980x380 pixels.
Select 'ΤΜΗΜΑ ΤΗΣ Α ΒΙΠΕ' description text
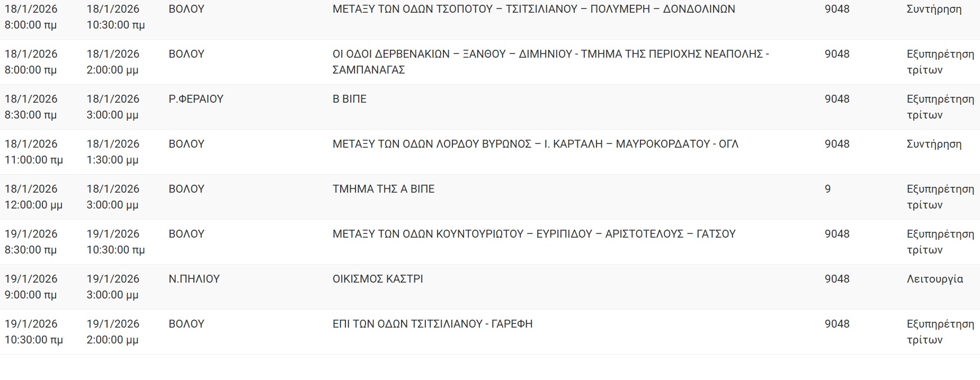[x=384, y=189]
